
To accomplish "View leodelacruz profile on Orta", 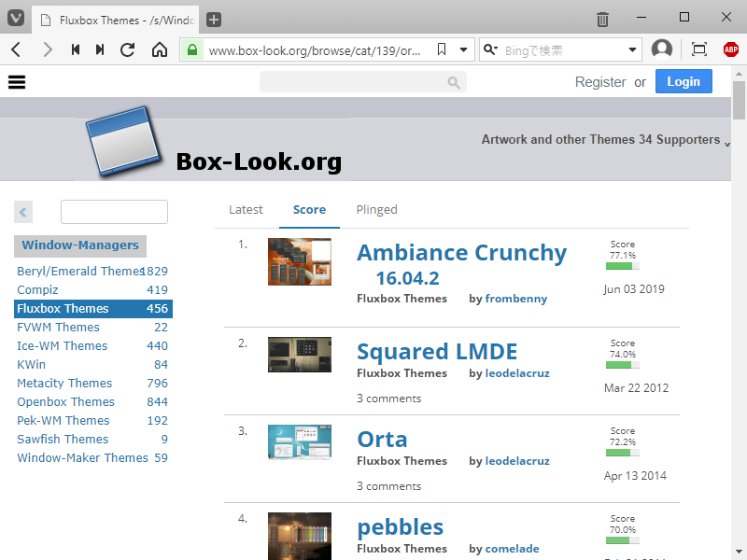I will [x=517, y=461].
